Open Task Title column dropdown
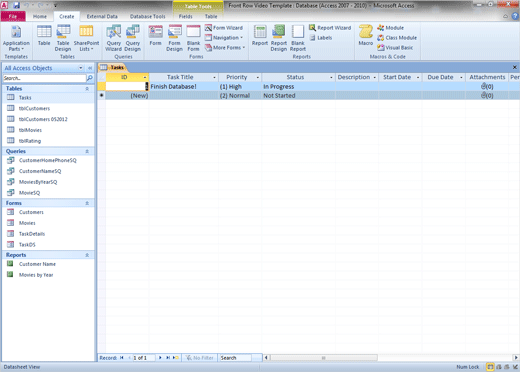520x372 pixels. [x=214, y=77]
